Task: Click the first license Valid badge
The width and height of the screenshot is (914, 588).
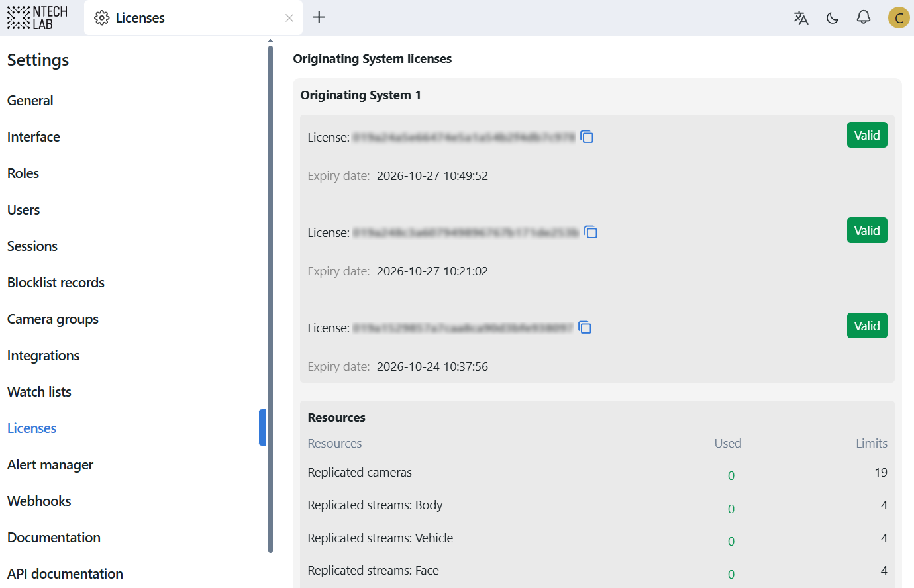Action: pos(866,136)
